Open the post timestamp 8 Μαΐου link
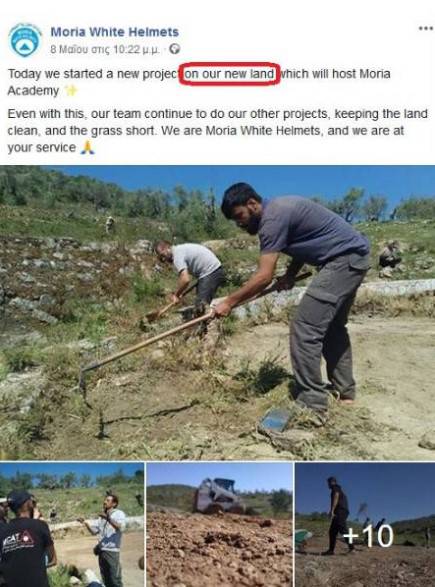The width and height of the screenshot is (435, 587). (x=105, y=49)
